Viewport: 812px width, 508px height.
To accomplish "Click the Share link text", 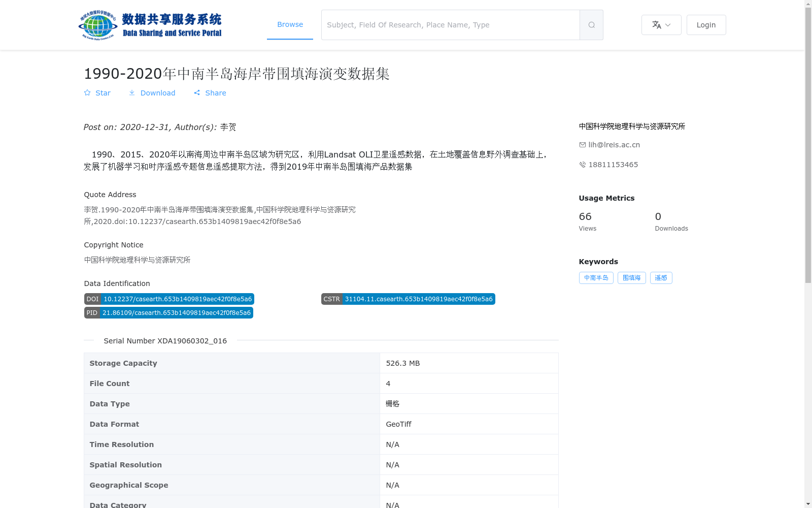I will (x=216, y=93).
